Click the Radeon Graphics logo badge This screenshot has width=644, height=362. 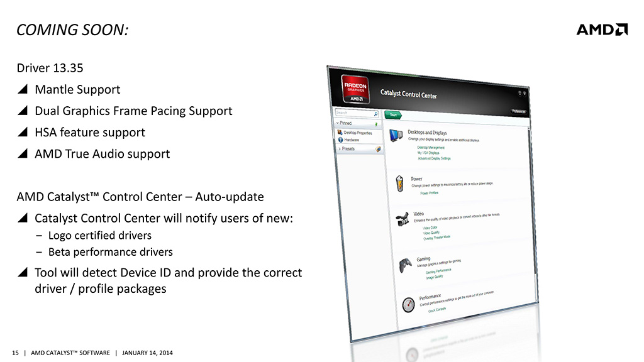click(355, 89)
